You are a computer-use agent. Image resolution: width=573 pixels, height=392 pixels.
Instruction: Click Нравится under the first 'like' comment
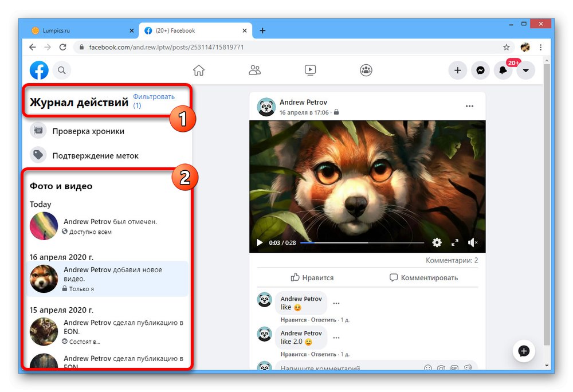[293, 320]
